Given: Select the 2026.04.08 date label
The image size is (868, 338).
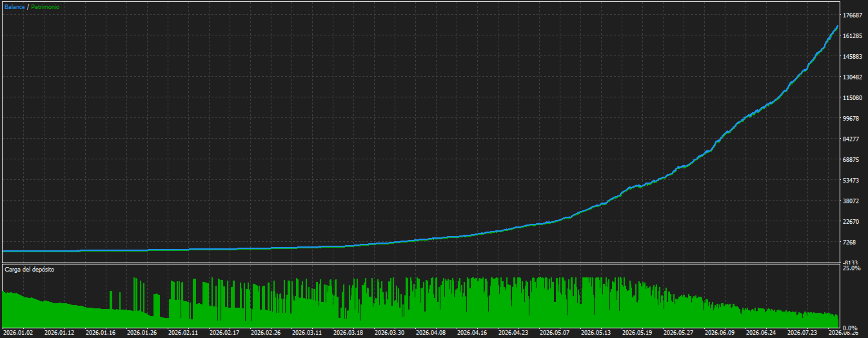Looking at the screenshot, I should coord(431,333).
